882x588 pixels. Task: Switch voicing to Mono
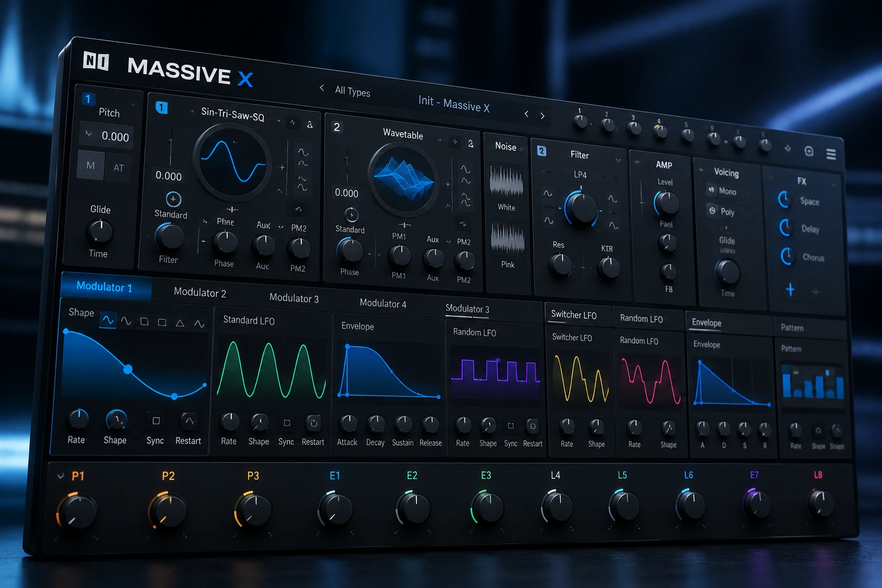[x=721, y=191]
